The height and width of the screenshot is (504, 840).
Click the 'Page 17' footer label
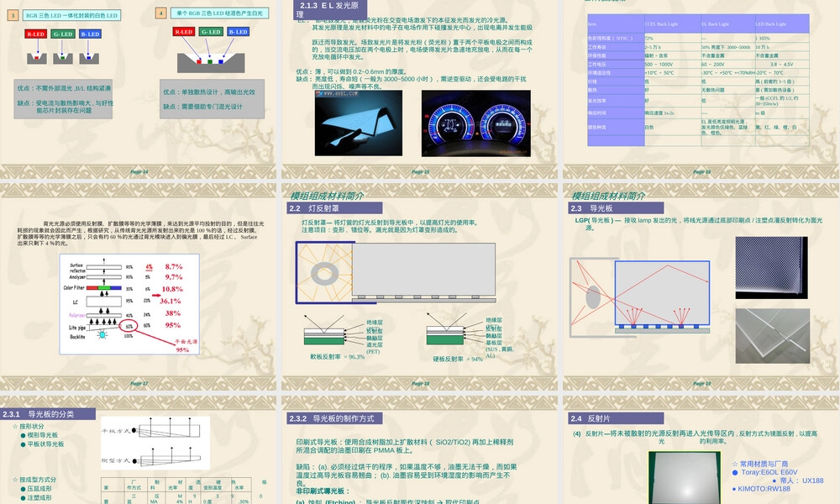139,384
